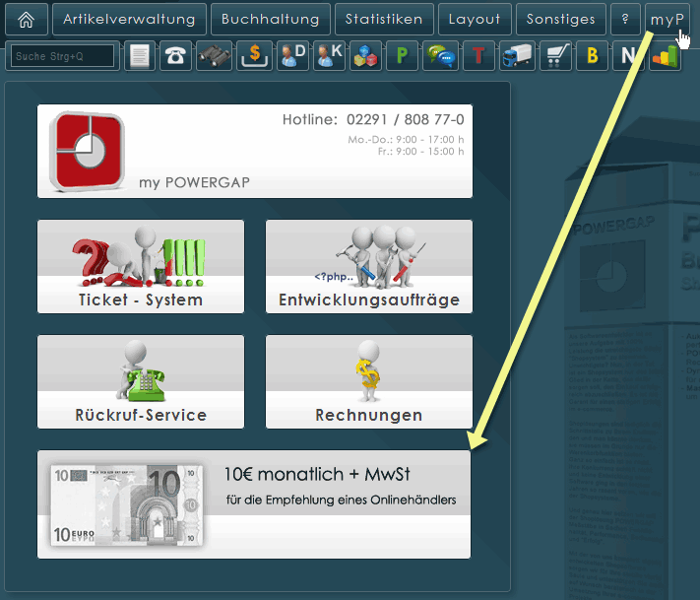Open the Layout menu
The width and height of the screenshot is (700, 600).
475,19
